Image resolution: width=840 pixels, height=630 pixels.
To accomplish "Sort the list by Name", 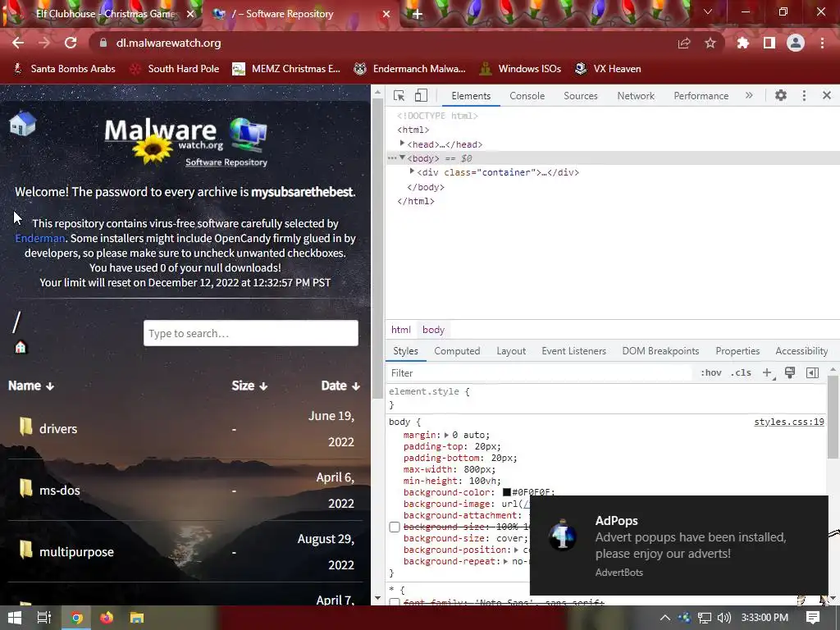I will 31,386.
